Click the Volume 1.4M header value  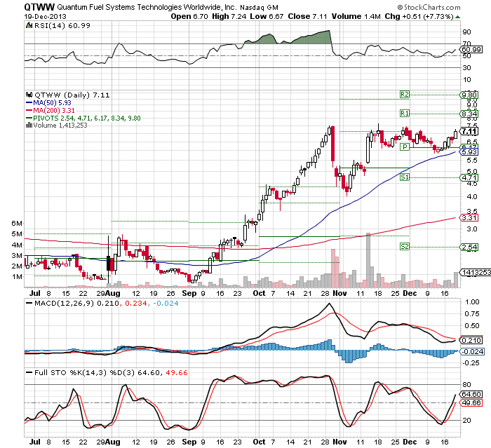(x=356, y=16)
